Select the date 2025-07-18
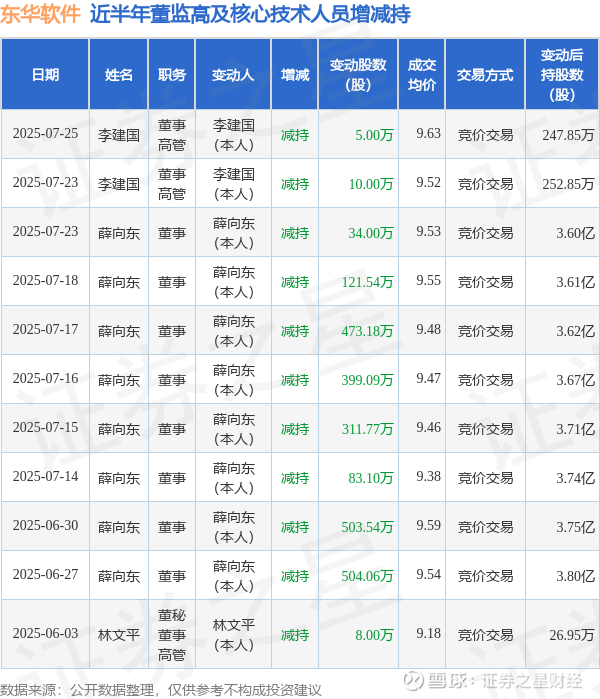Viewport: 600px width, 699px height. pyautogui.click(x=45, y=281)
